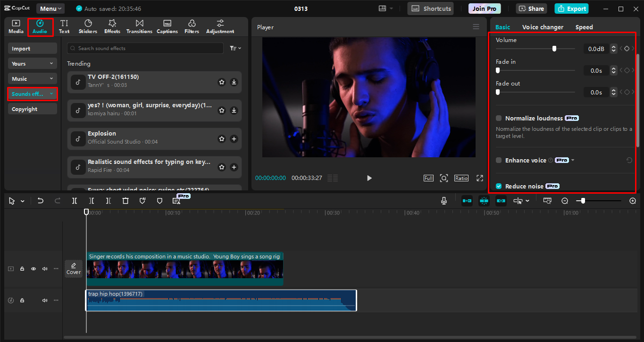Viewport: 644px width, 342px height.
Task: Switch to the Voice changer tab
Action: coord(543,27)
